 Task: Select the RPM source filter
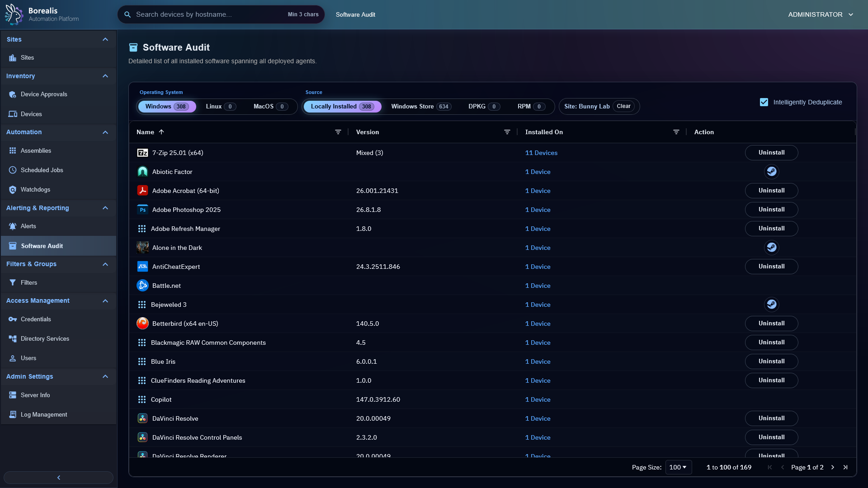pos(531,107)
